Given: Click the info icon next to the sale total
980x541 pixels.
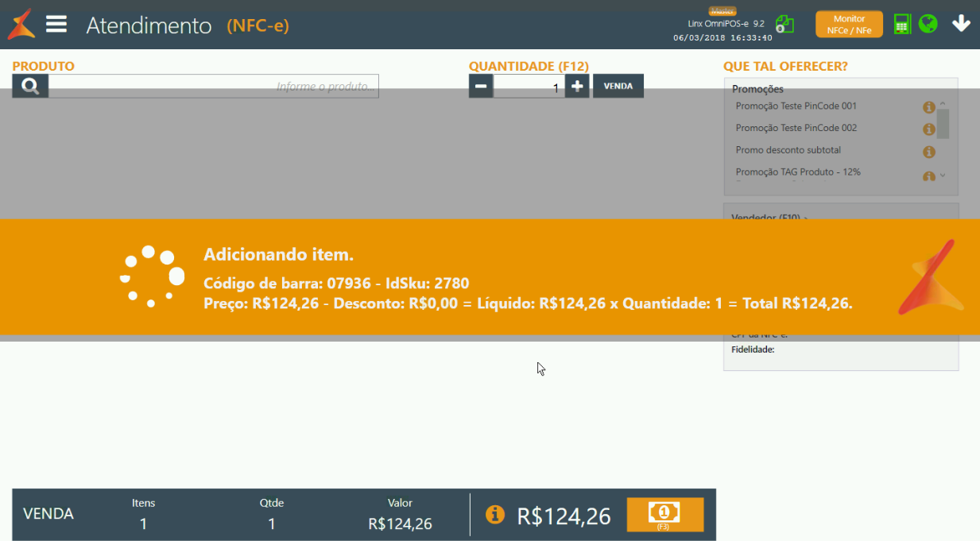Looking at the screenshot, I should pos(495,514).
